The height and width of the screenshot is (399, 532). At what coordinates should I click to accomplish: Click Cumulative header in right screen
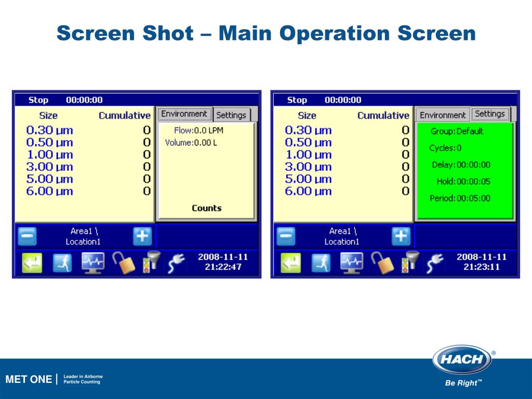click(x=383, y=116)
